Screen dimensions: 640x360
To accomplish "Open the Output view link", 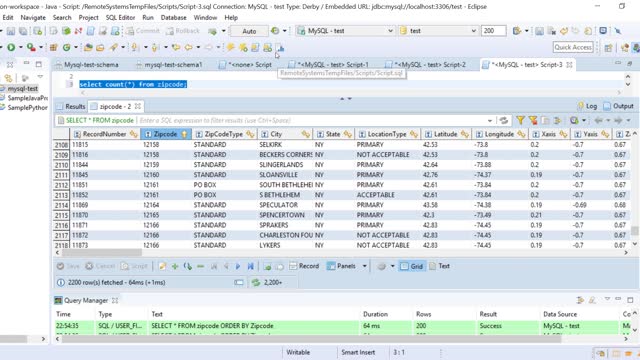I will coord(618,106).
